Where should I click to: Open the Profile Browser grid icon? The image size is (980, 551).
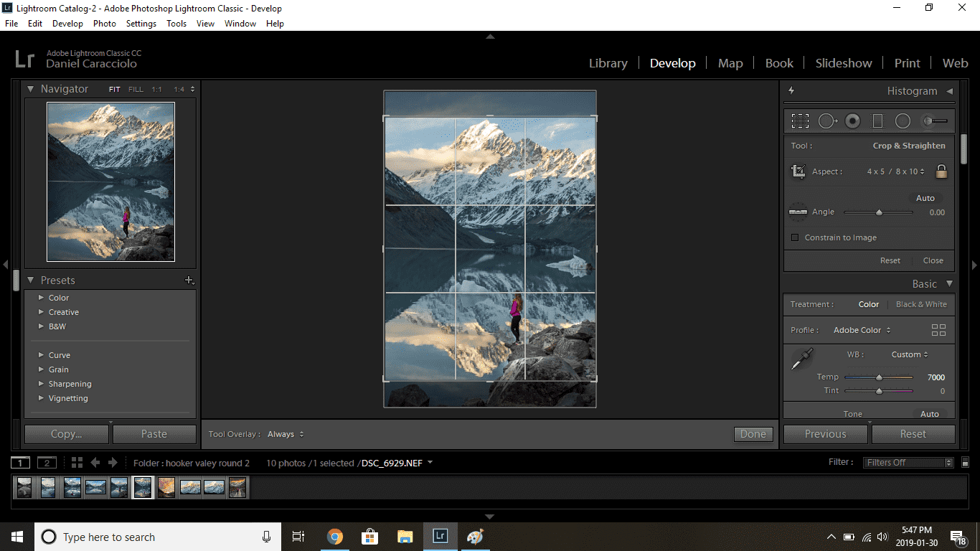[938, 329]
